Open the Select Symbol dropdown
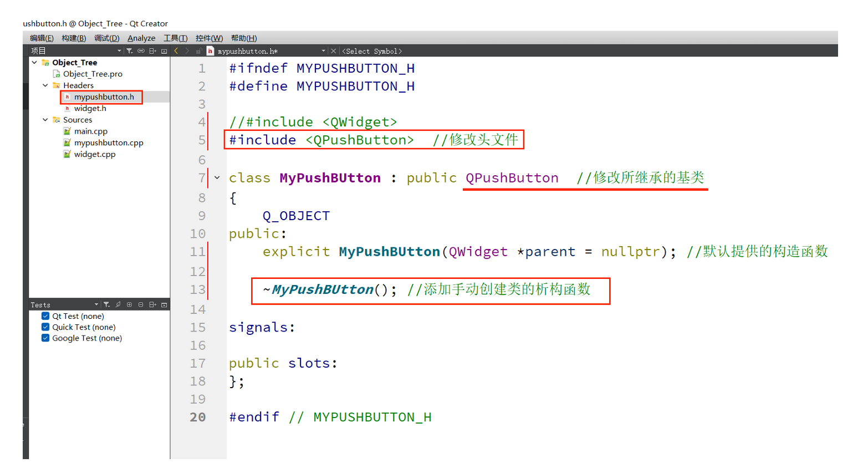 tap(372, 50)
